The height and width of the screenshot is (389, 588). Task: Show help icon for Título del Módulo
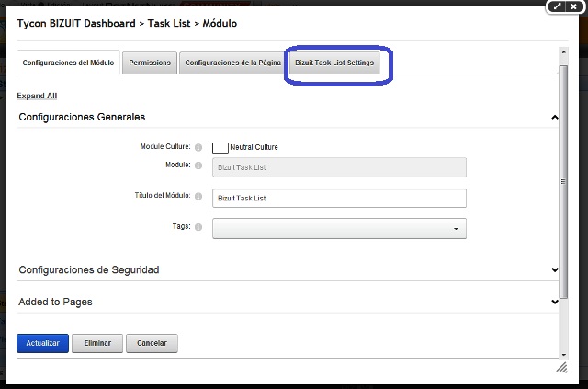pyautogui.click(x=198, y=196)
